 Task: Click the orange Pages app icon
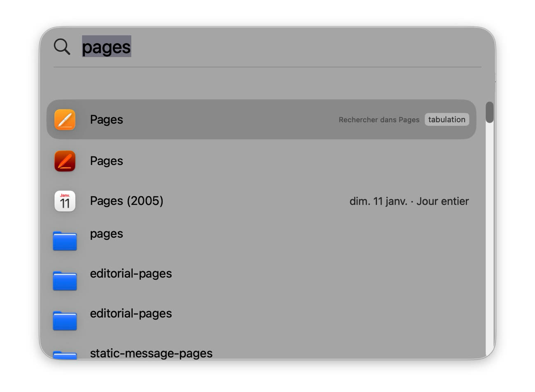tap(65, 120)
